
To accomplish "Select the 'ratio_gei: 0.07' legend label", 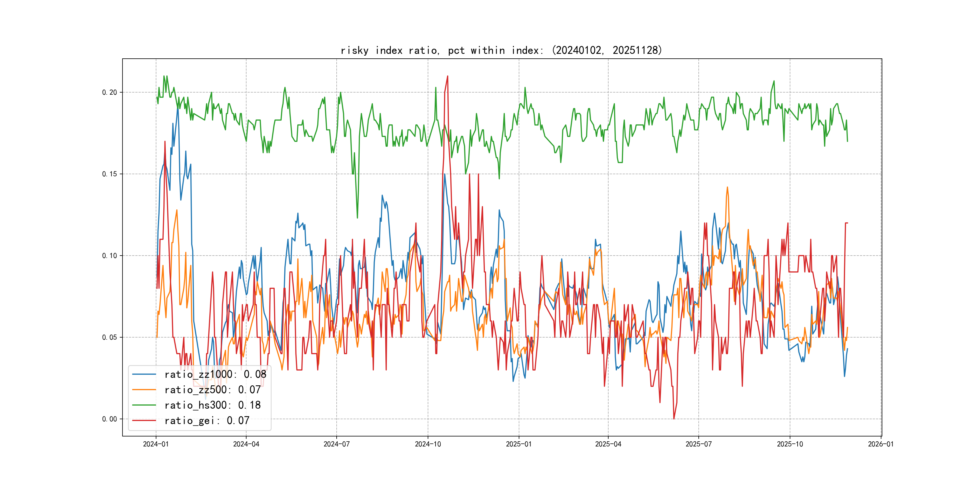I will 207,420.
